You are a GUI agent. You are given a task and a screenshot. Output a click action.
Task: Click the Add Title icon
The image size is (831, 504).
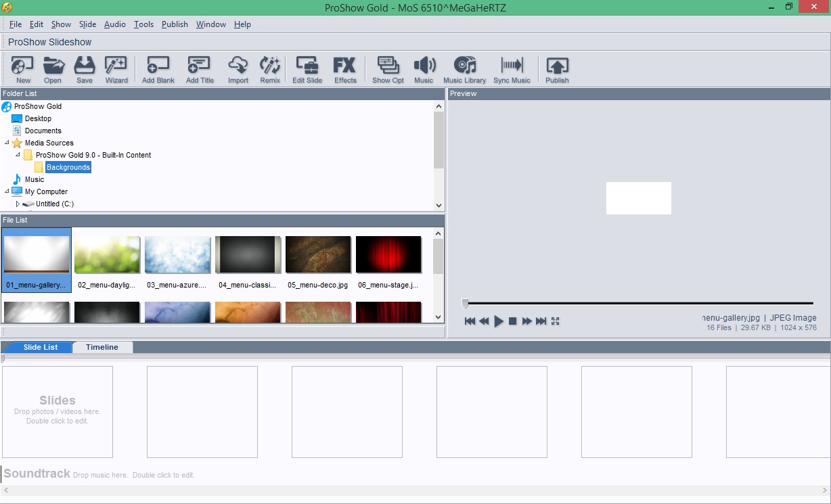click(x=200, y=70)
